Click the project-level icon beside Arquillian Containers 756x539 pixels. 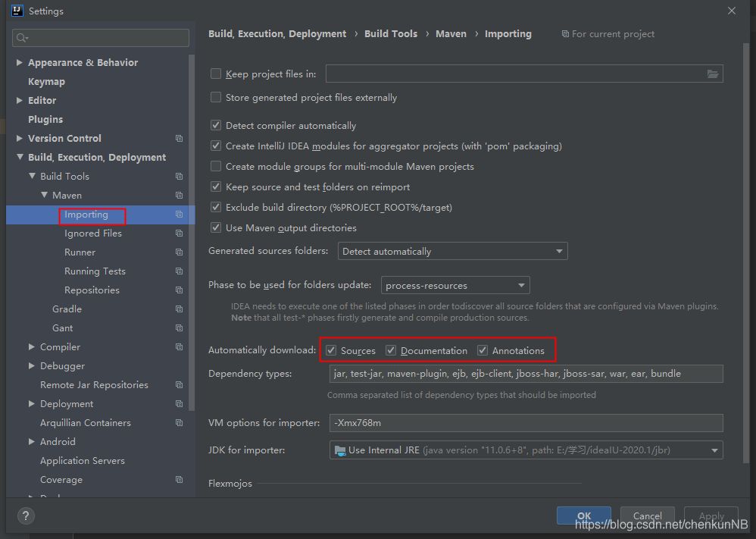pos(180,423)
